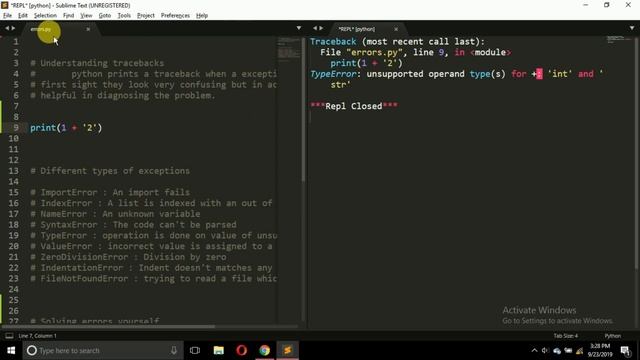
Task: Click the volume speaker tray icon
Action: coord(545,351)
